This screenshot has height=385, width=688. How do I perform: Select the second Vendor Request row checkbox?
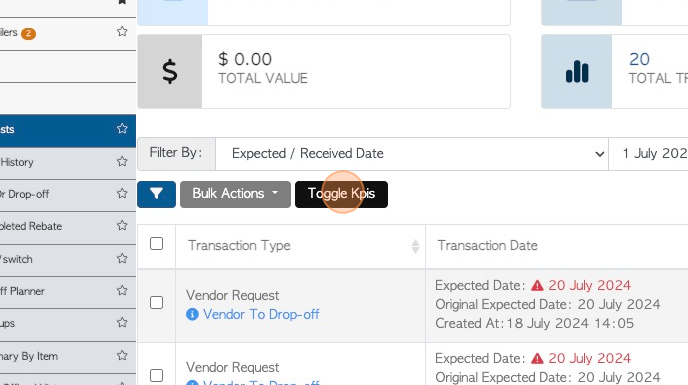pyautogui.click(x=157, y=375)
